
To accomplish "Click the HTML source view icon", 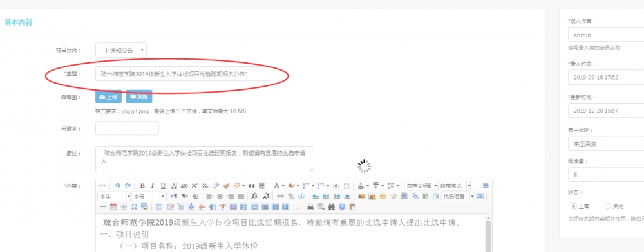I will pyautogui.click(x=102, y=186).
